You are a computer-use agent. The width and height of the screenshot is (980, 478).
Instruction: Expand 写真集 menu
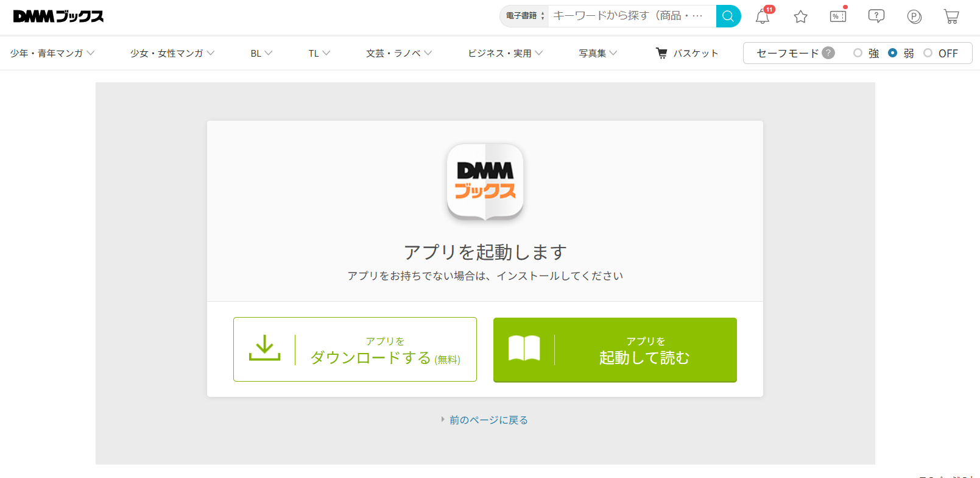coord(598,53)
